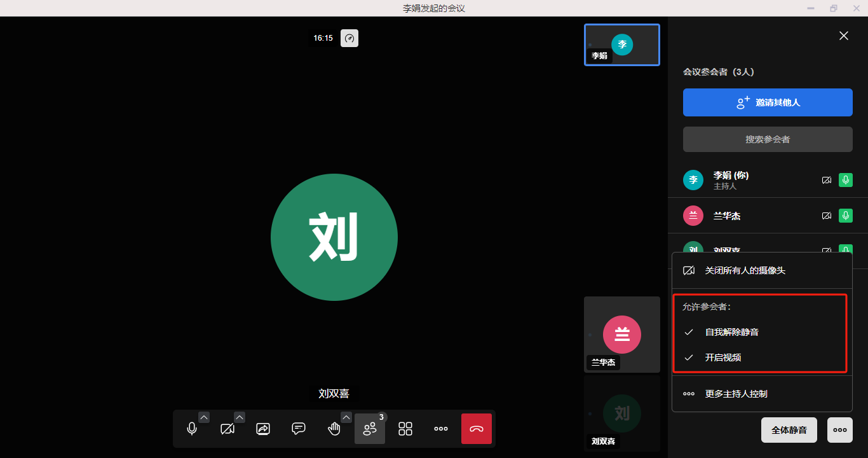
Task: Mute microphone in bottom toolbar
Action: [x=192, y=429]
